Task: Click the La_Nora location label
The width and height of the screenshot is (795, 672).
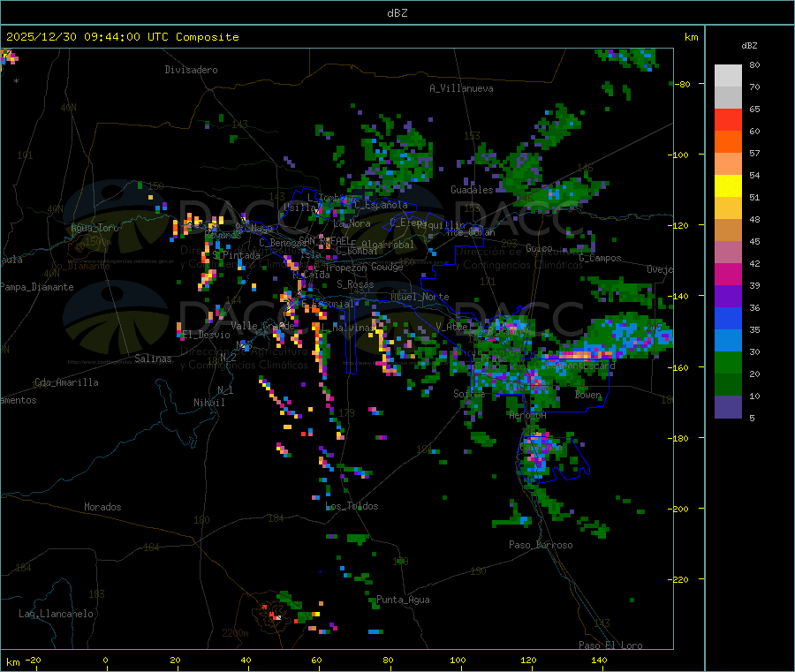Action: [352, 223]
